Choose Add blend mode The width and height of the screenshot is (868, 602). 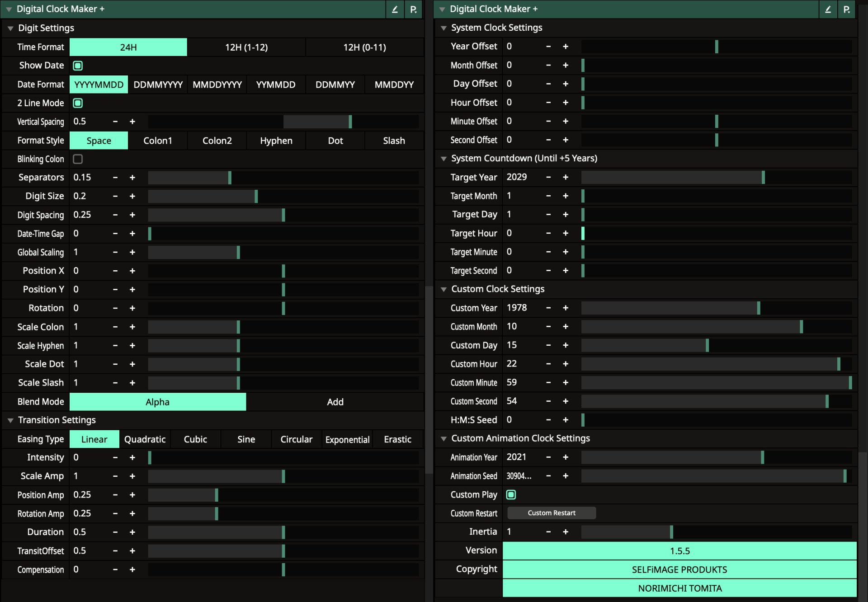click(x=335, y=402)
